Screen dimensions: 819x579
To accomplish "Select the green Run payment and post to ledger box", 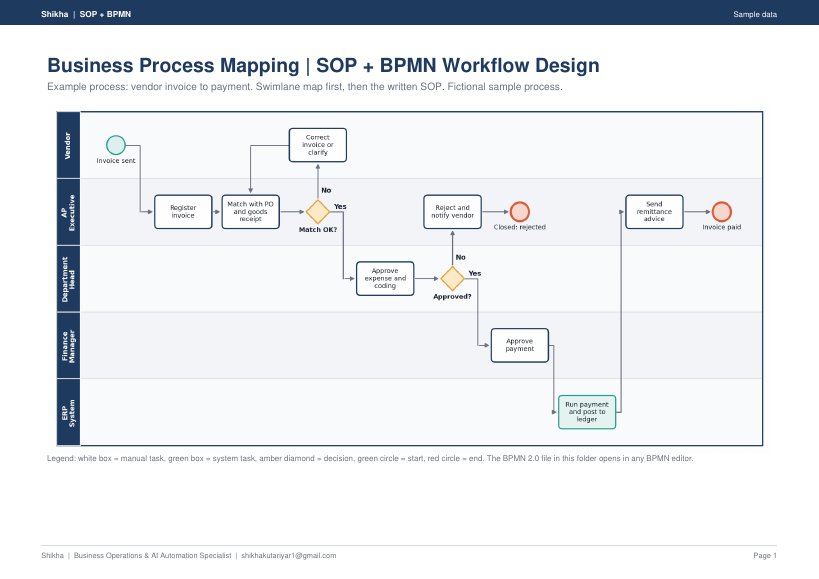I will [587, 412].
